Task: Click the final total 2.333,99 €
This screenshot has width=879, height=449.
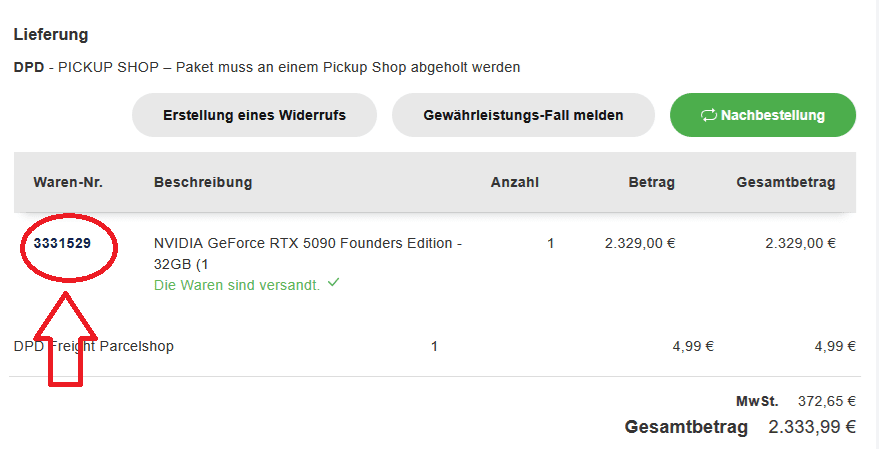Action: pos(811,427)
